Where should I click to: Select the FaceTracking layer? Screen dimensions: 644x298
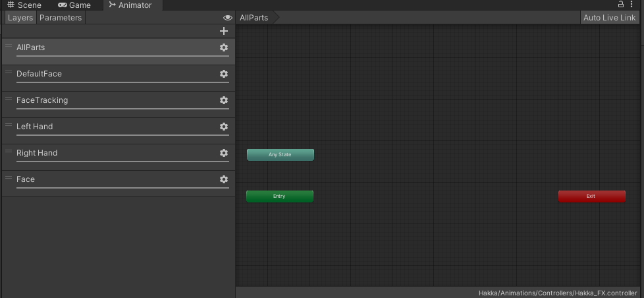119,104
